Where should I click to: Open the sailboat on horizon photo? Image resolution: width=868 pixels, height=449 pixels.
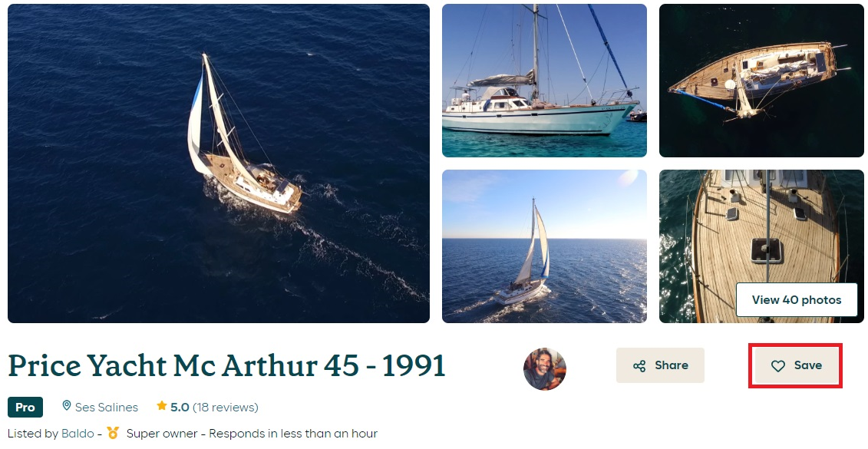(x=544, y=246)
